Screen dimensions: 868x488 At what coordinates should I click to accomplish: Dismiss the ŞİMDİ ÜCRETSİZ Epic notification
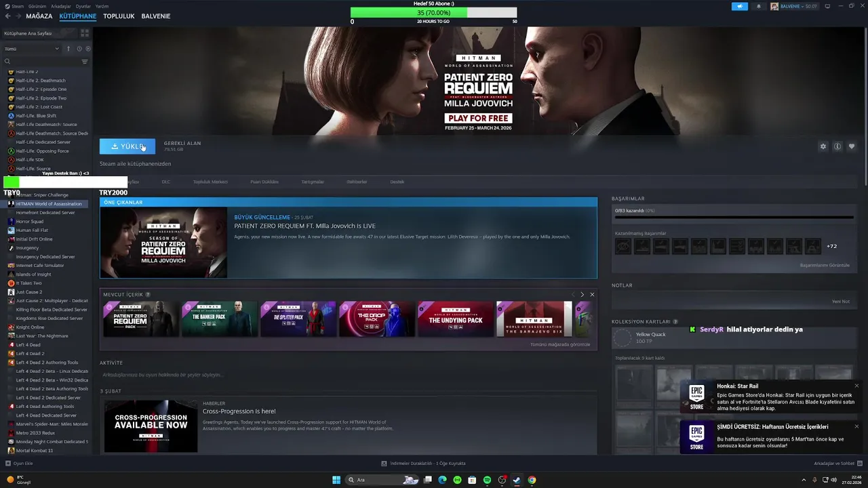point(856,426)
